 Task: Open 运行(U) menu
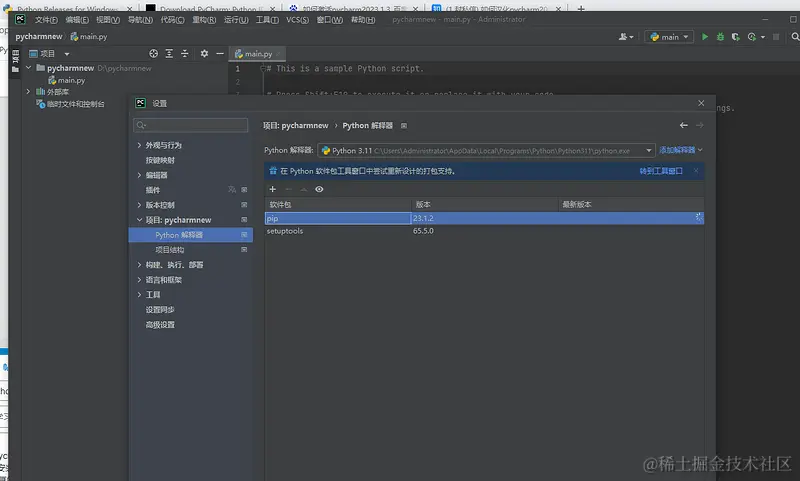236,20
